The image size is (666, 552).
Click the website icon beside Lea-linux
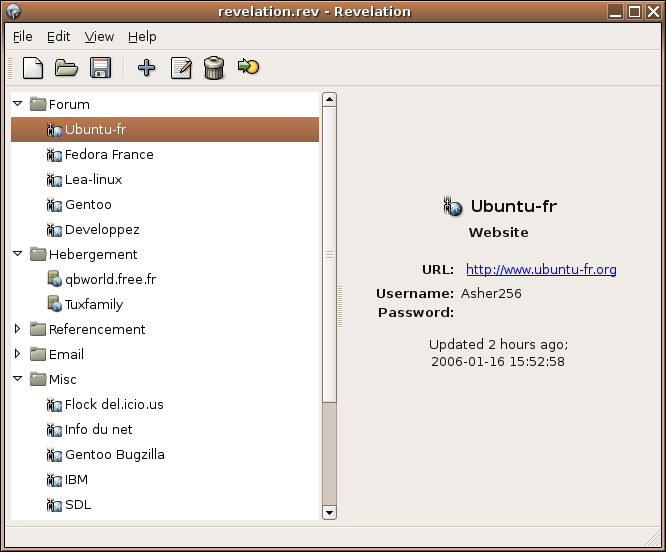(54, 180)
